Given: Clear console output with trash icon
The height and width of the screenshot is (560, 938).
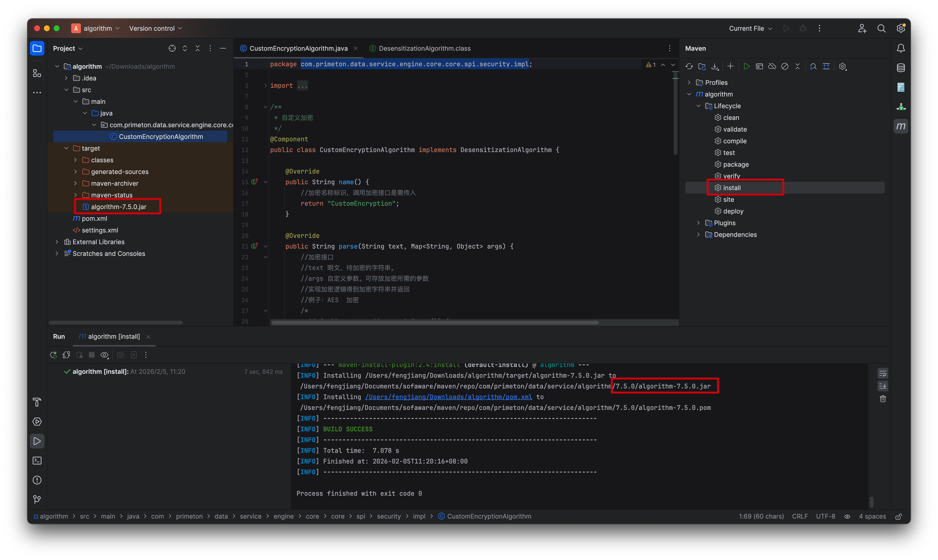Looking at the screenshot, I should (882, 399).
